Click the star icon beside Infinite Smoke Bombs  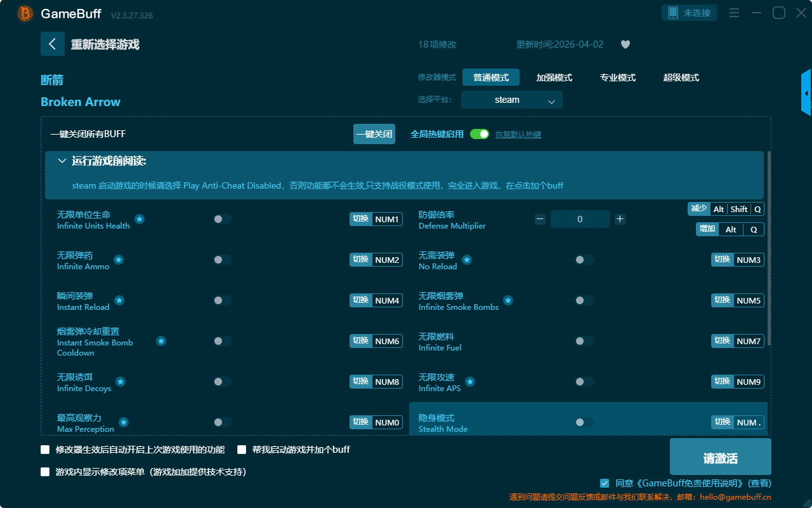tap(508, 300)
